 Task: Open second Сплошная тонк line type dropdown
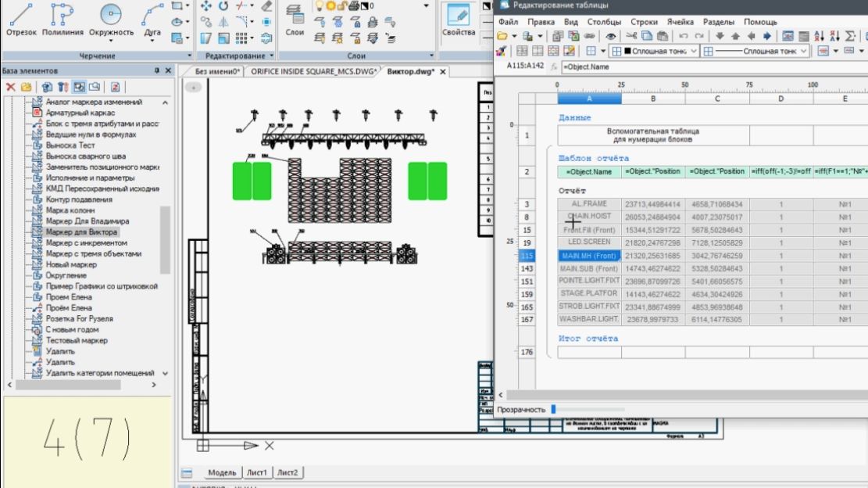804,51
